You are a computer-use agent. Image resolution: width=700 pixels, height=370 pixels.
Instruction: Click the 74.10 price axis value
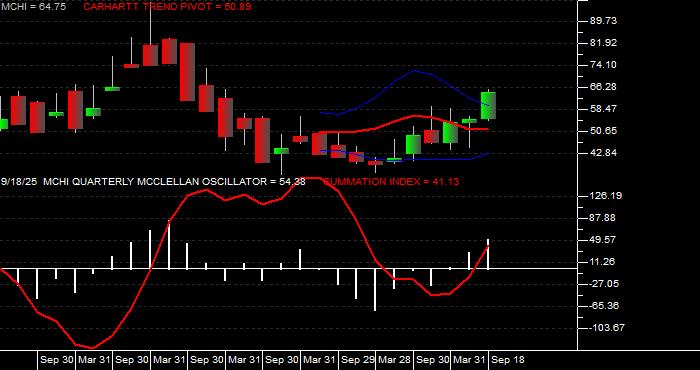(x=603, y=65)
